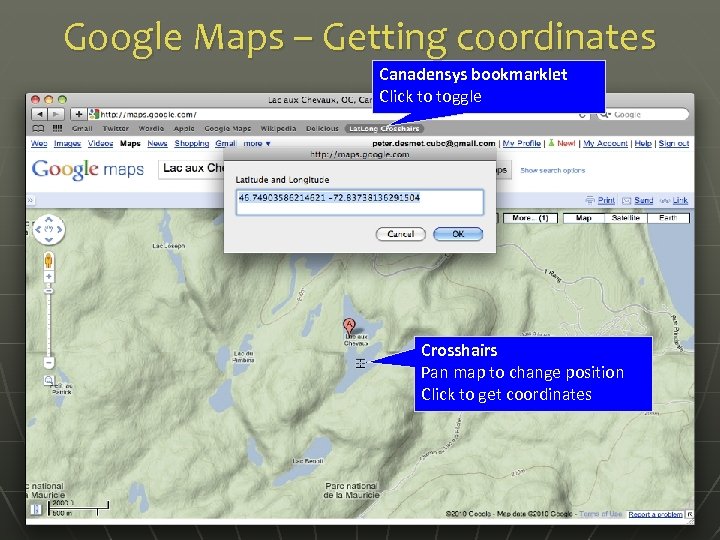Click the News link
This screenshot has height=540, width=720.
(x=158, y=143)
